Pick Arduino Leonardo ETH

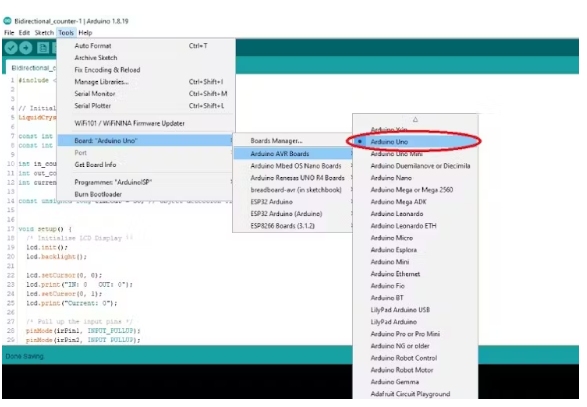(415, 226)
